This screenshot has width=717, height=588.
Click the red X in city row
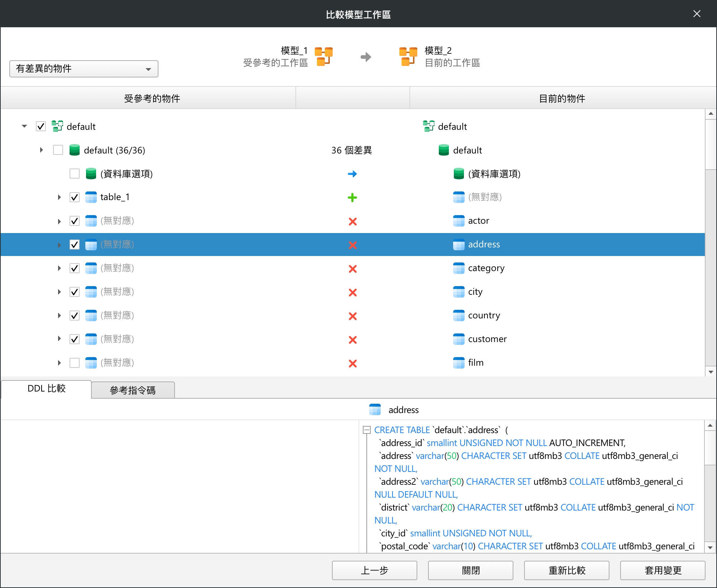[353, 293]
